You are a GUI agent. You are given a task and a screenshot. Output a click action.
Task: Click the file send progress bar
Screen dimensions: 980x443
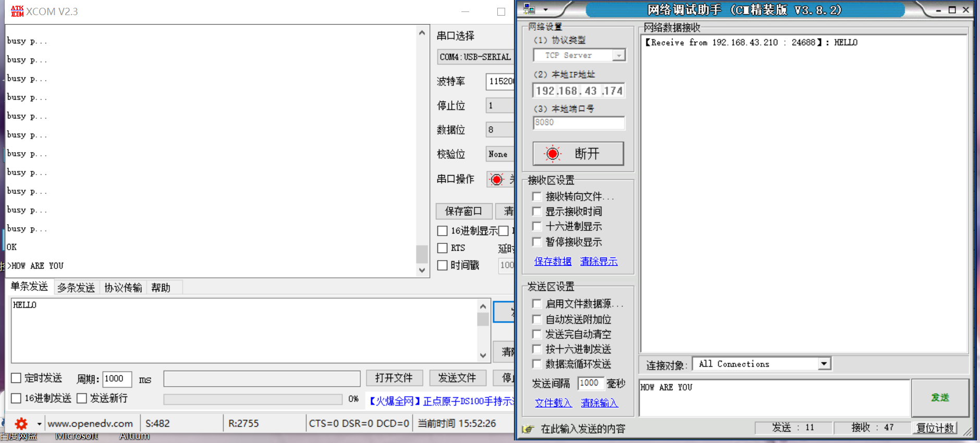[253, 399]
